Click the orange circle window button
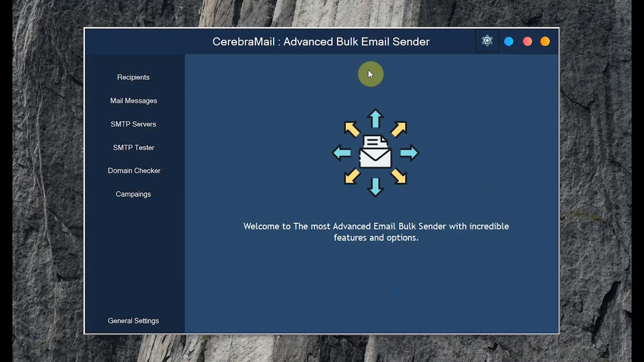 [x=545, y=42]
